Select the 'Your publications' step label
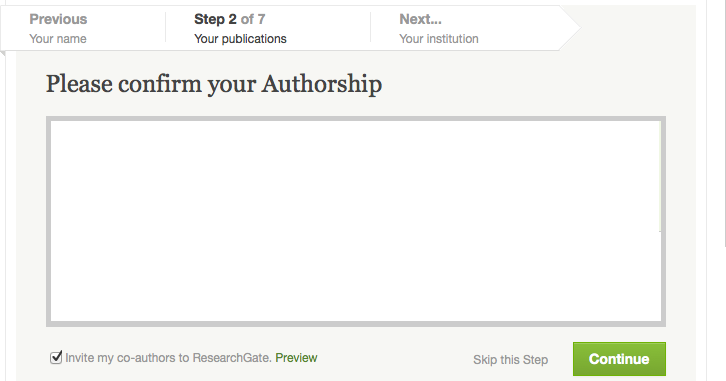This screenshot has height=381, width=726. pyautogui.click(x=240, y=39)
